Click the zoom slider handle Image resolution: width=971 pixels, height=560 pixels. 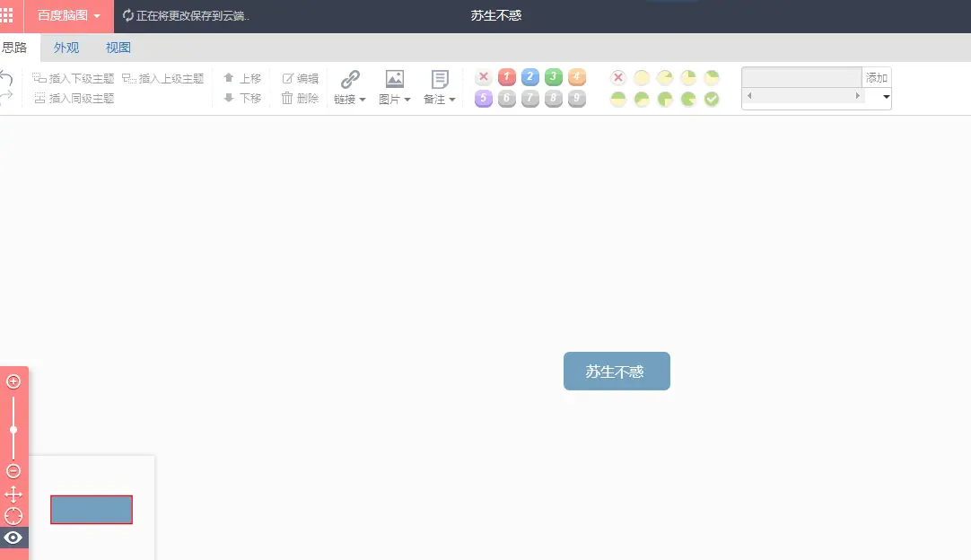13,429
